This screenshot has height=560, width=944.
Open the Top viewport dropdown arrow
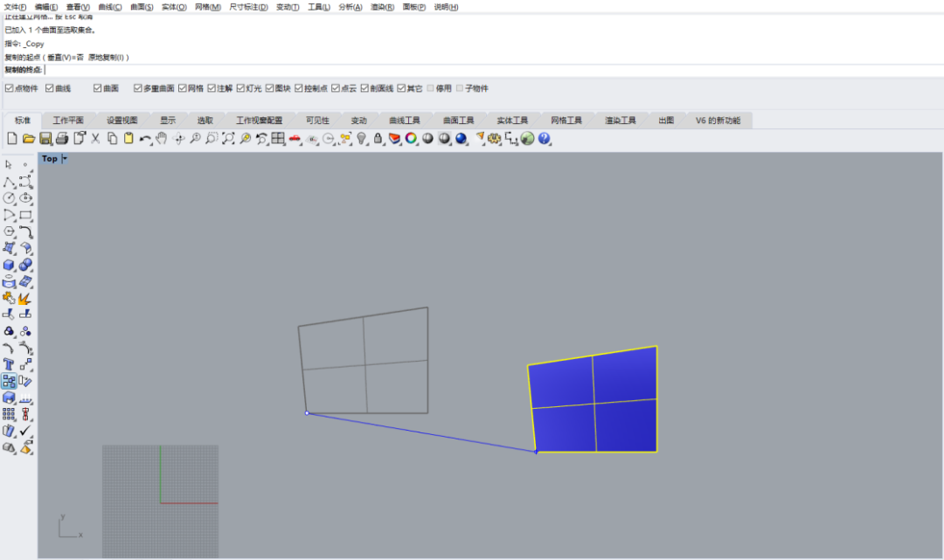[x=65, y=159]
